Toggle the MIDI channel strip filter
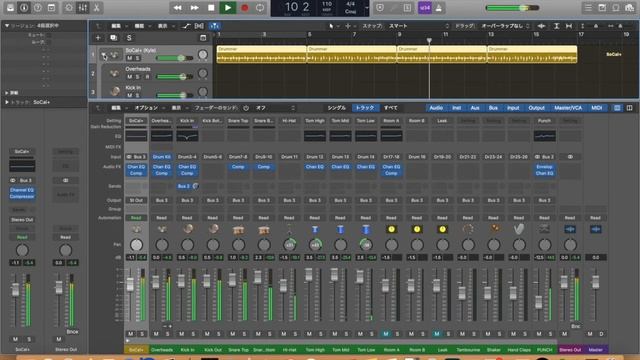The width and height of the screenshot is (640, 360). click(596, 108)
